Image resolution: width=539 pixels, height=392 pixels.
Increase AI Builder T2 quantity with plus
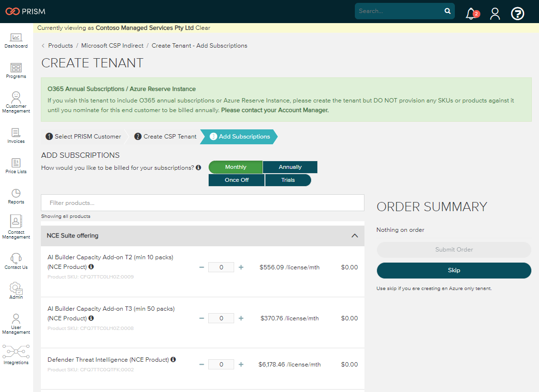(241, 267)
